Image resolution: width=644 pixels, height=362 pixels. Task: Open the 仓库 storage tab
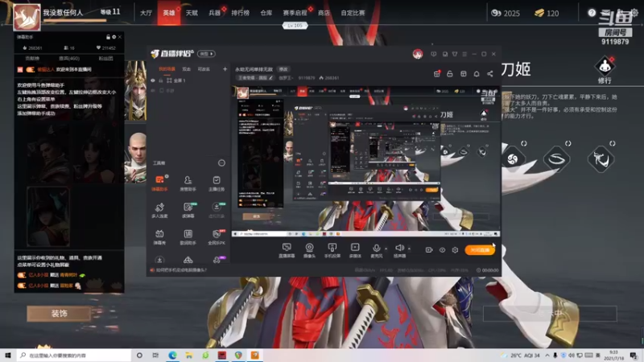(x=266, y=13)
